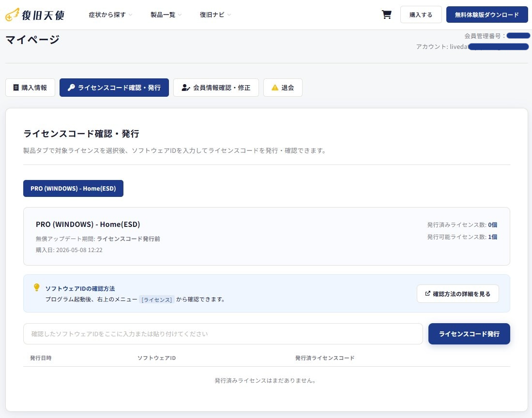Open the 会員情報確認・修正 tab

tap(216, 88)
